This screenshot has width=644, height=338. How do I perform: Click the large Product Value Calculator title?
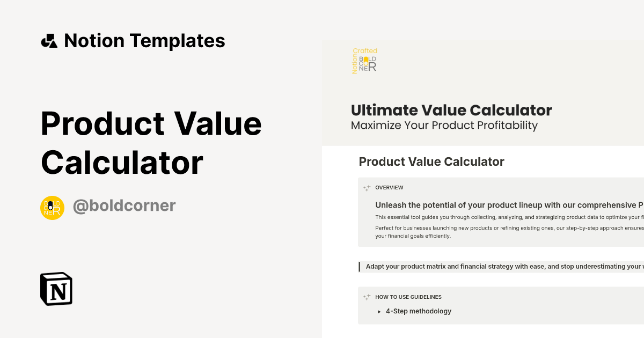click(151, 143)
